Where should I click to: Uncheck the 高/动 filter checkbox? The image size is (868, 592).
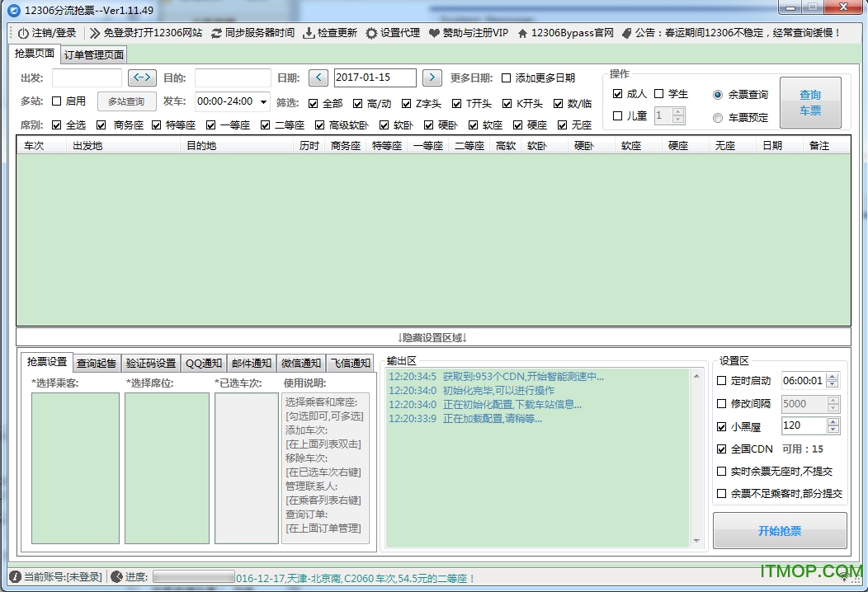357,103
